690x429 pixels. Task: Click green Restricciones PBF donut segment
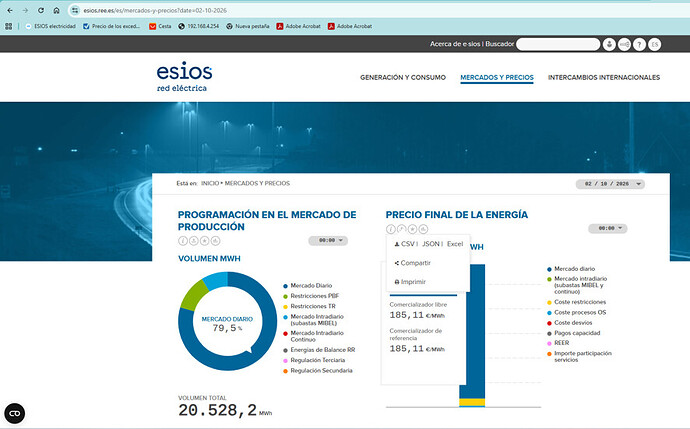(194, 295)
